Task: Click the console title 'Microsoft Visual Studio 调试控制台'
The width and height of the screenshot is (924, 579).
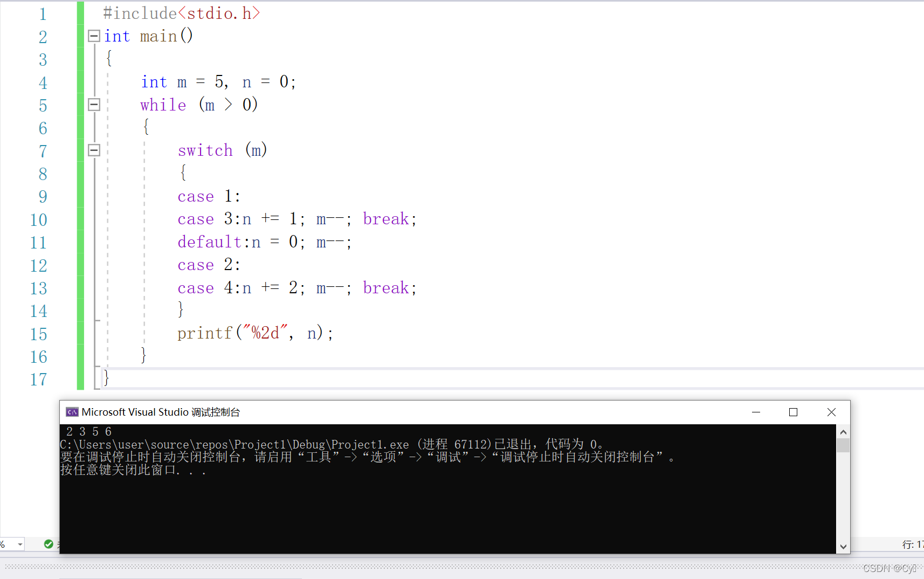Action: 161,412
